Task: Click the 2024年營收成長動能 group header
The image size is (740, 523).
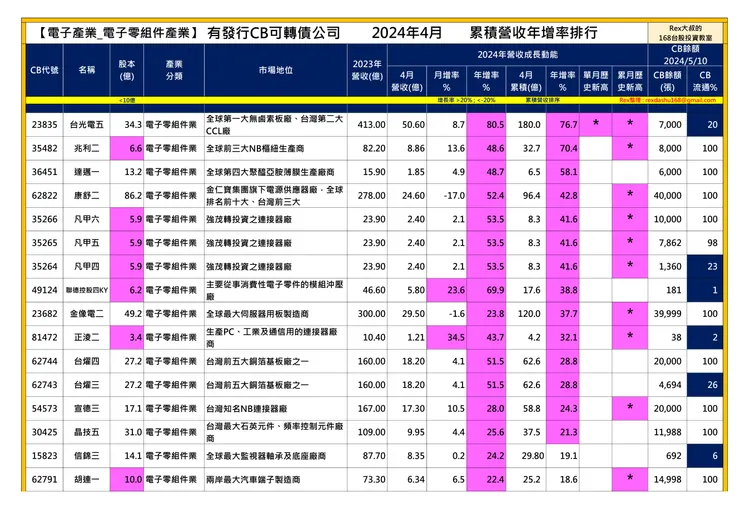Action: pos(517,55)
